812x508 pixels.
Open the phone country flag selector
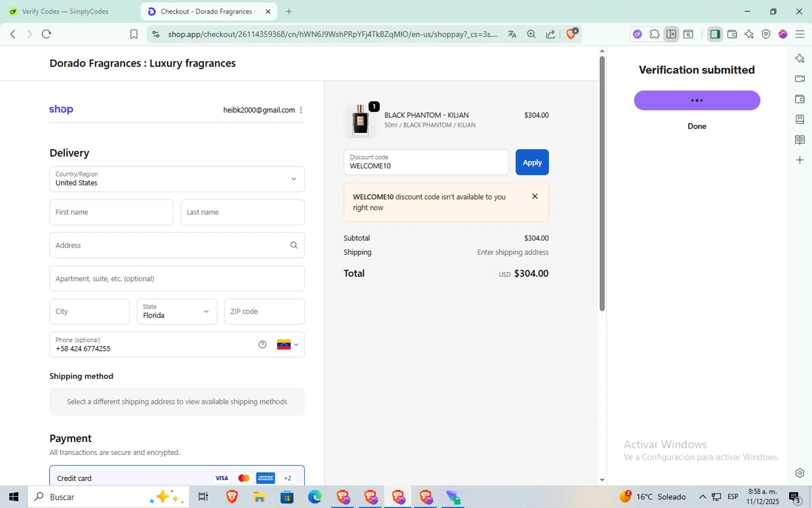pos(287,344)
